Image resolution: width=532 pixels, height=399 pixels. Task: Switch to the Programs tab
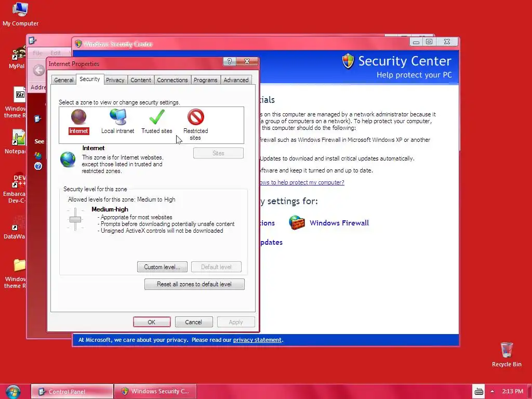pyautogui.click(x=205, y=80)
